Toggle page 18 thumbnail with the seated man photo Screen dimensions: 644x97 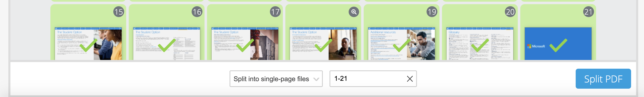click(323, 44)
